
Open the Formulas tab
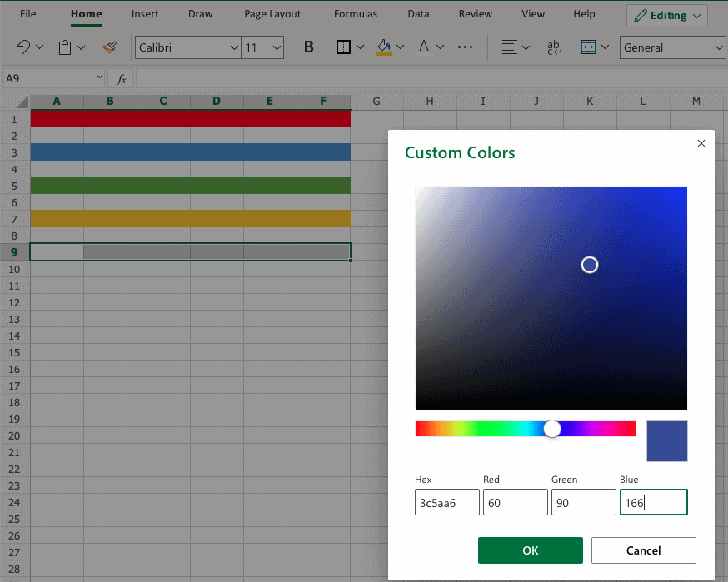tap(355, 14)
